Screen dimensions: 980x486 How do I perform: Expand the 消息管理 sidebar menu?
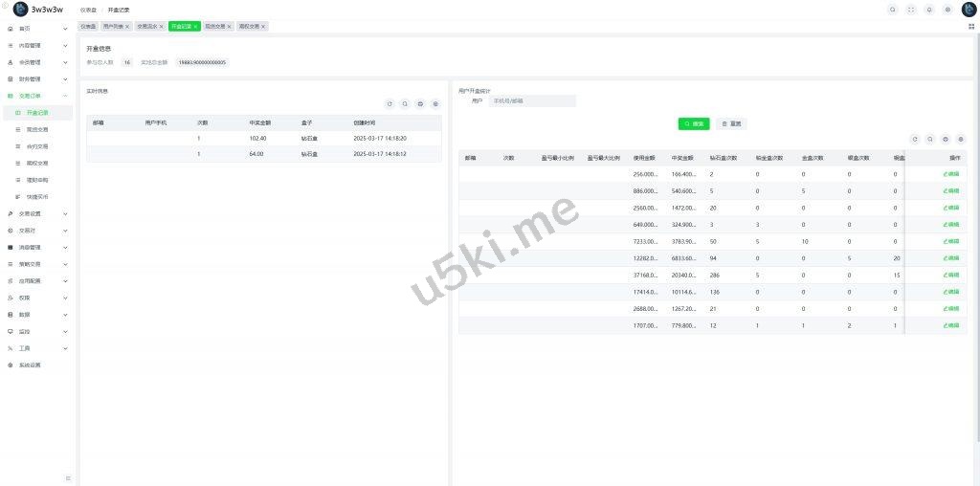[x=36, y=247]
